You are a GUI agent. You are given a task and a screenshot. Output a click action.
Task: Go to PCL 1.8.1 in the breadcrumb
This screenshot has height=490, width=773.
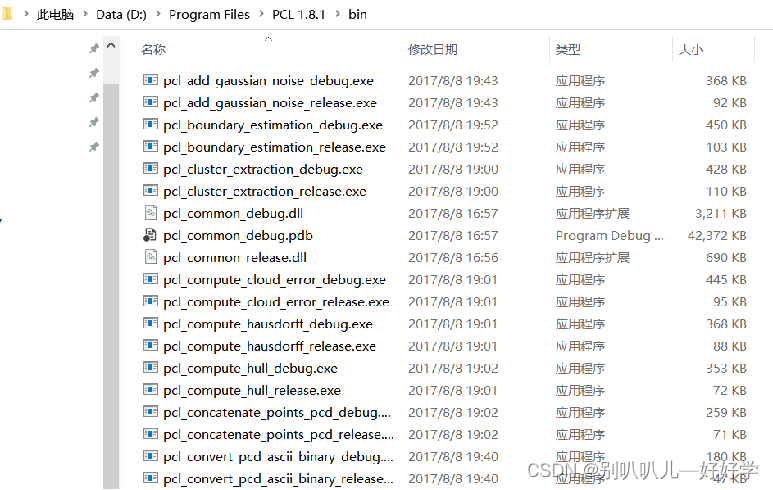click(x=299, y=14)
